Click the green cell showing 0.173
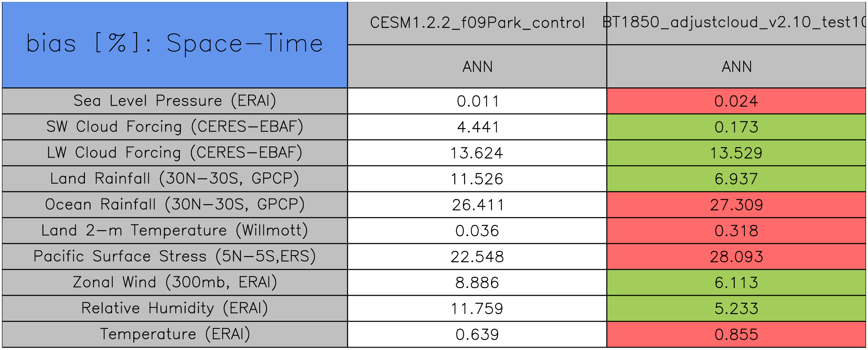The width and height of the screenshot is (868, 350). [736, 127]
